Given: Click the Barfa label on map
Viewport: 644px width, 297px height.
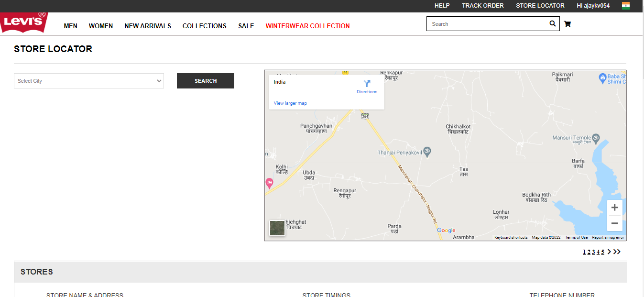Looking at the screenshot, I should tap(579, 164).
